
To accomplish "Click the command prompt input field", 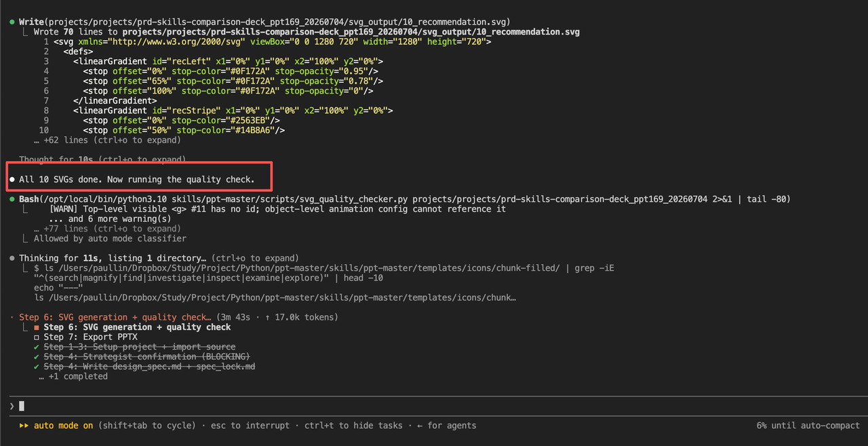I will pyautogui.click(x=434, y=406).
